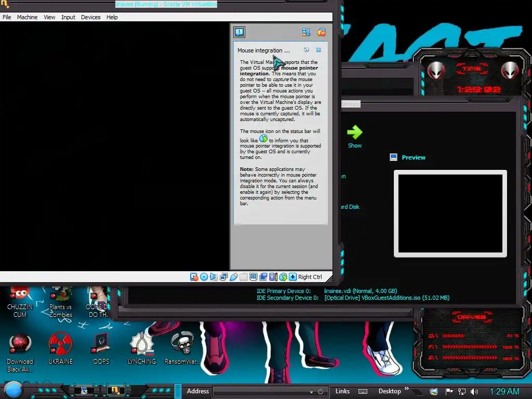Click the Start orb on taskbar

tap(13, 391)
